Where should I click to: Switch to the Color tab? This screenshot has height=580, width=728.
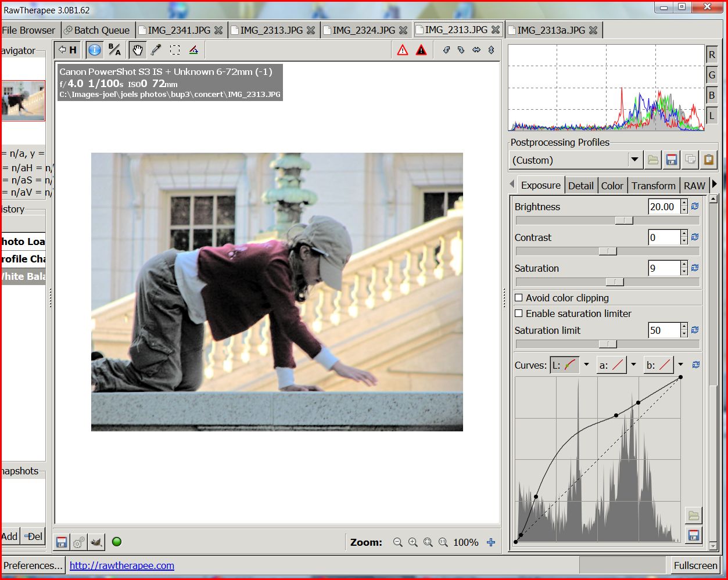coord(612,185)
